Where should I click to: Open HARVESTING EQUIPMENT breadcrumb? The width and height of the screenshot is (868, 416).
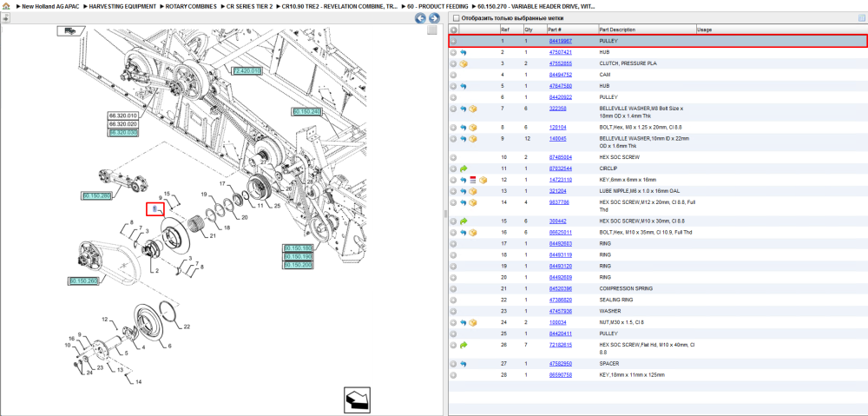pyautogui.click(x=123, y=6)
